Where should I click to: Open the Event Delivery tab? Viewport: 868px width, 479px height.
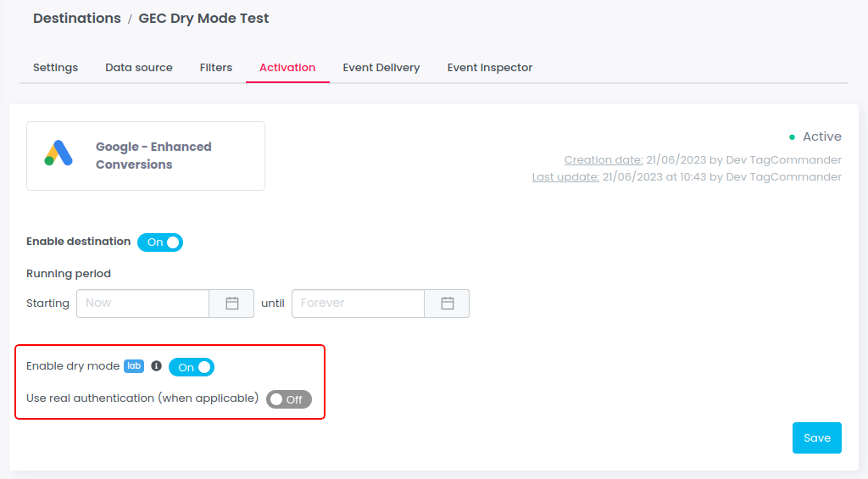(381, 68)
